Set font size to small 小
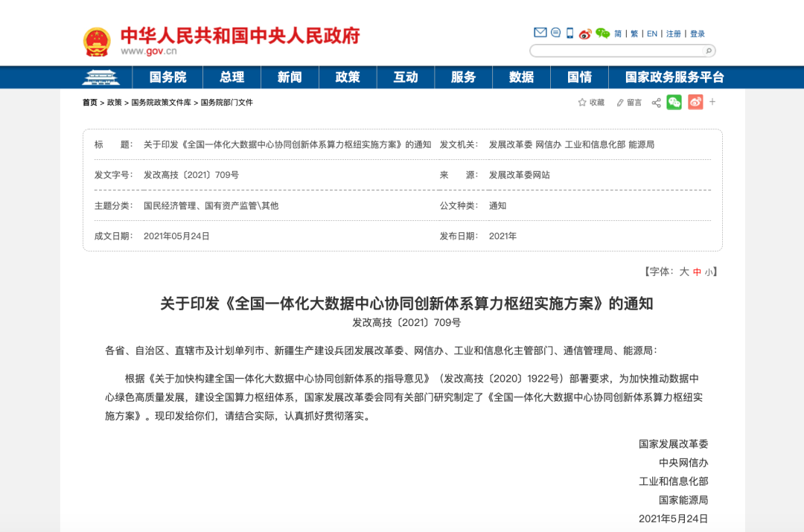Viewport: 804px width, 532px height. [x=708, y=272]
